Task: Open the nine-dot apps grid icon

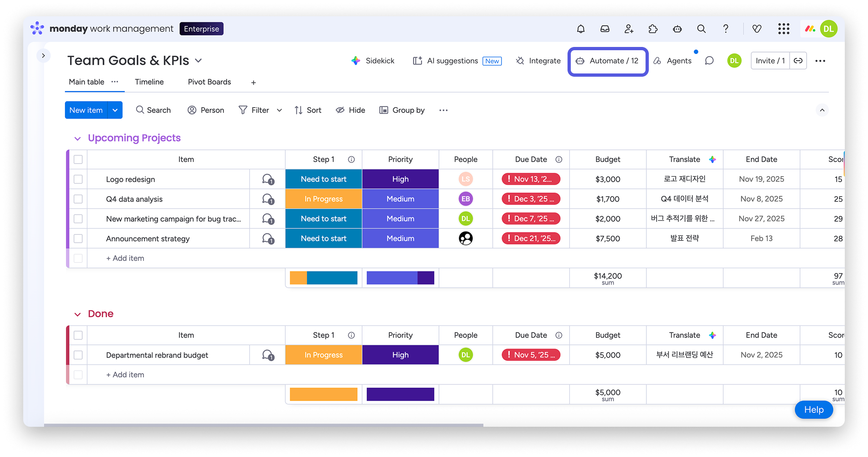Action: pos(783,29)
